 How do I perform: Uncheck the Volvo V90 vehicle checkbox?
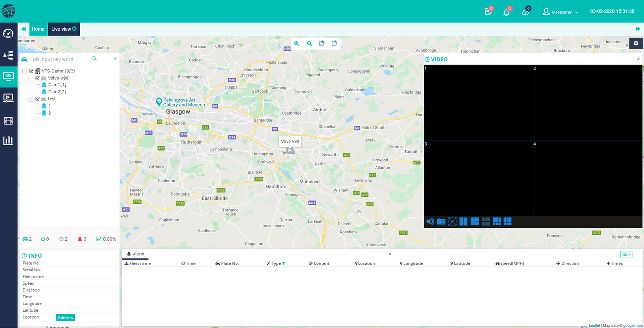(x=37, y=78)
